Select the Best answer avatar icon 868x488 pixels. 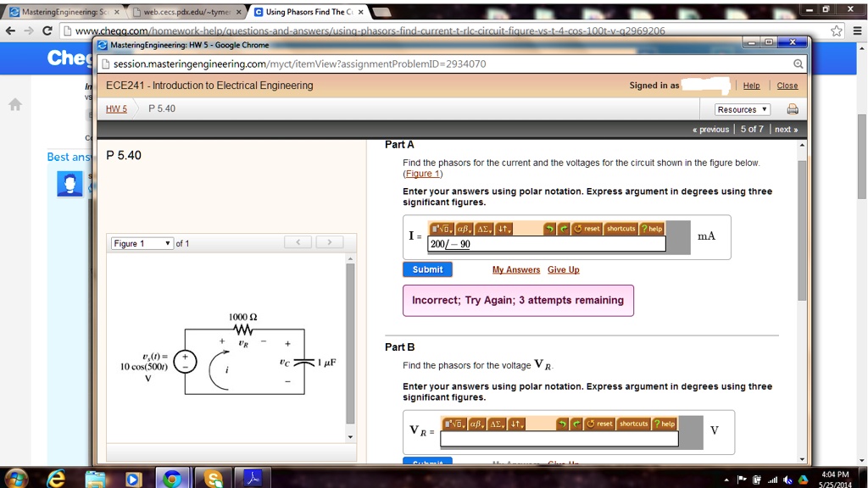(x=69, y=184)
